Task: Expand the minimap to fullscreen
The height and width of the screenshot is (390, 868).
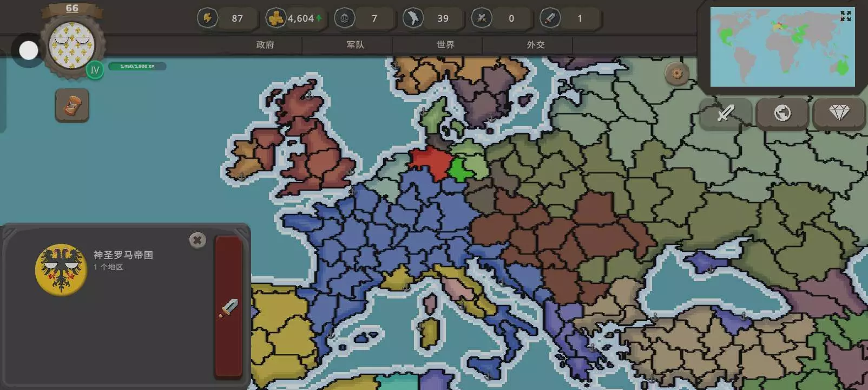Action: pos(845,16)
